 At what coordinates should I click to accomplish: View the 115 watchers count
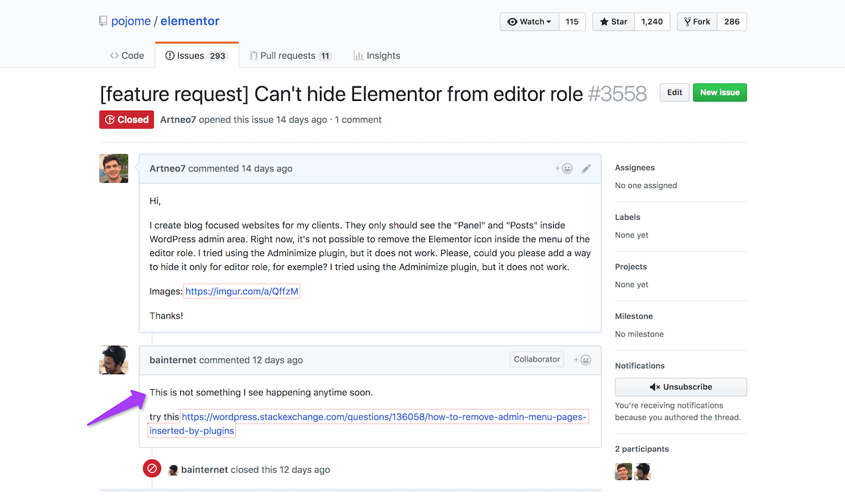pyautogui.click(x=572, y=22)
